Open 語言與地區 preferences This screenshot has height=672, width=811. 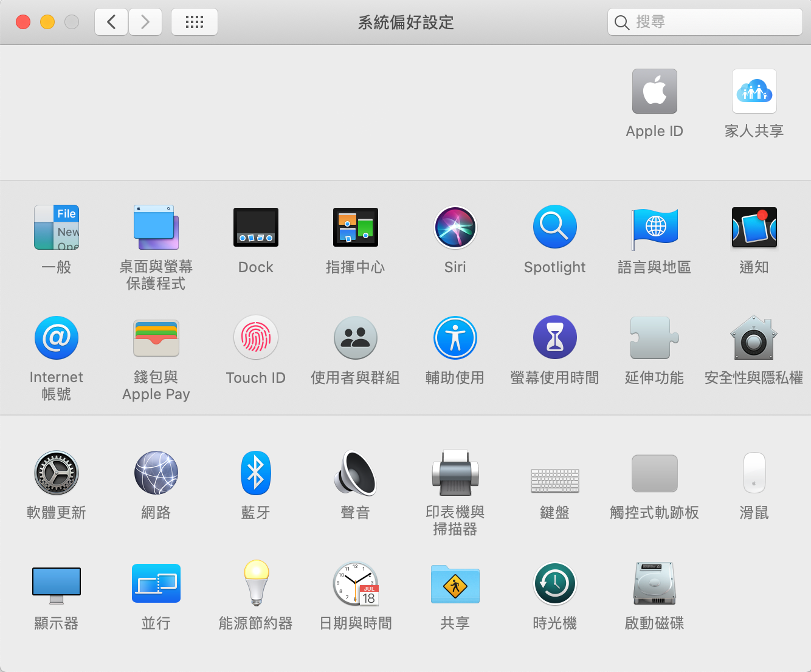[x=654, y=228]
